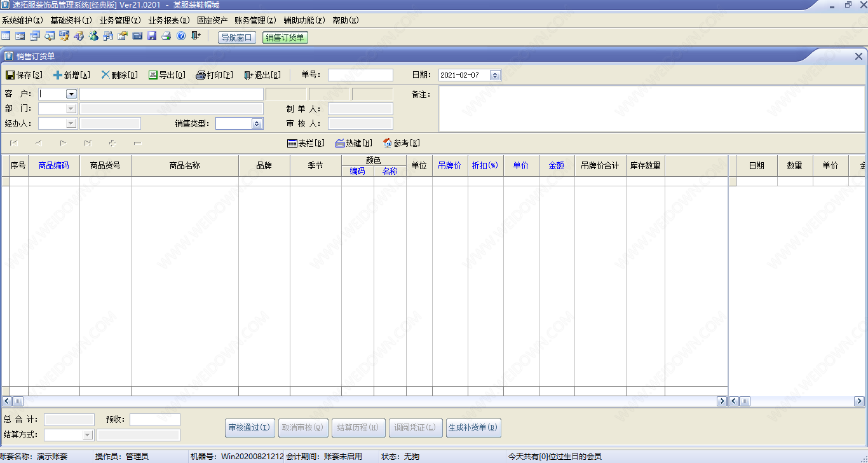The image size is (868, 463).
Task: Exit the form with 退出[E]
Action: coord(262,75)
